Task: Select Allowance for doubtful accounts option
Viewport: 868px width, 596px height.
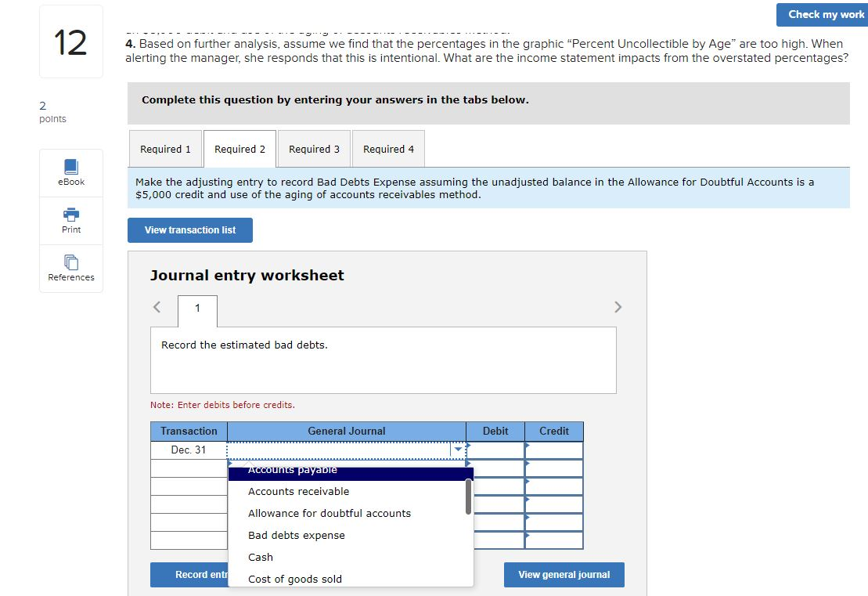Action: pos(347,514)
